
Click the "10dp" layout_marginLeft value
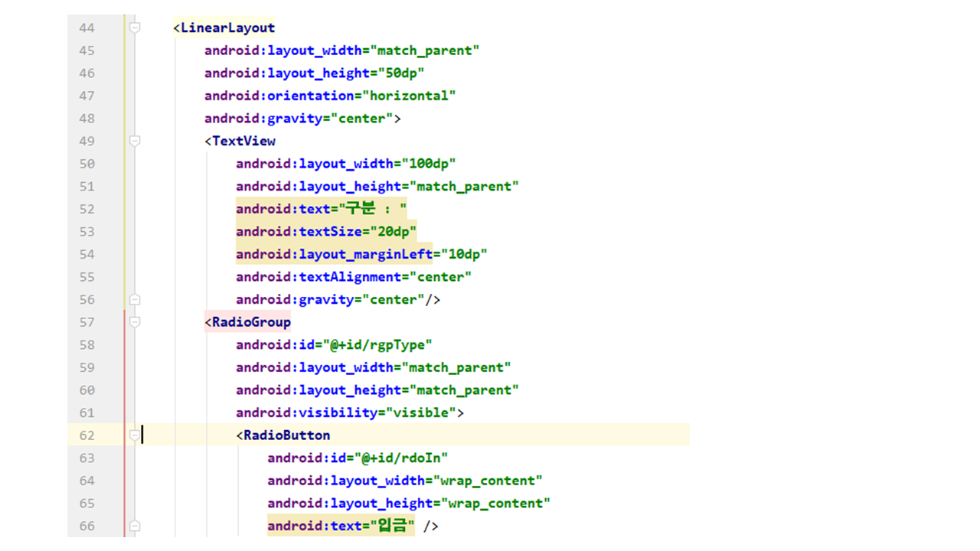[x=463, y=254]
